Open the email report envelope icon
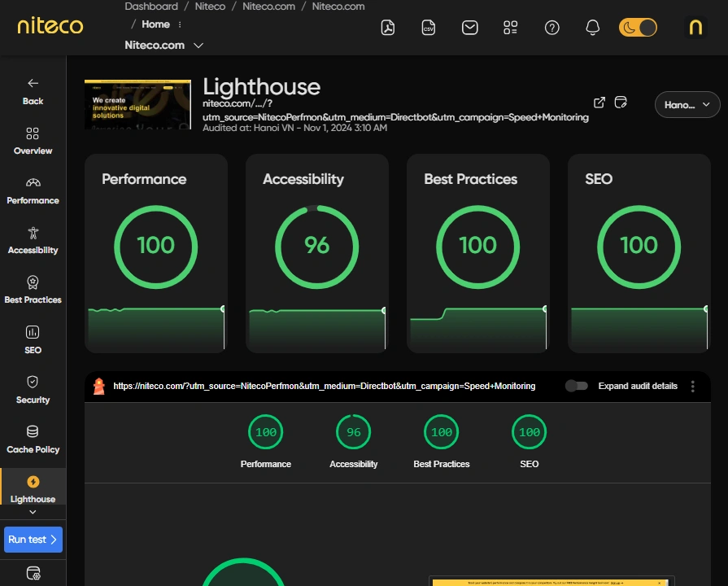Viewport: 728px width, 586px height. pyautogui.click(x=470, y=28)
